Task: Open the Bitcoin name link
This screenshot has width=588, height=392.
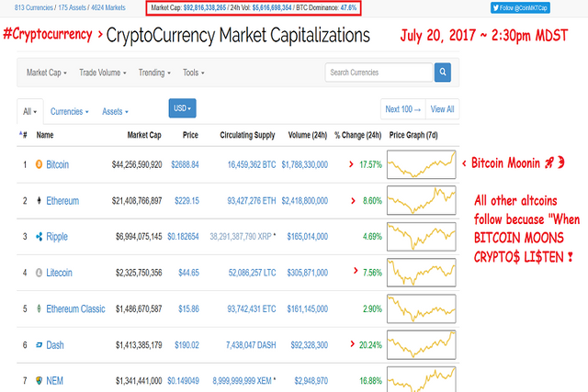Action: pos(57,164)
